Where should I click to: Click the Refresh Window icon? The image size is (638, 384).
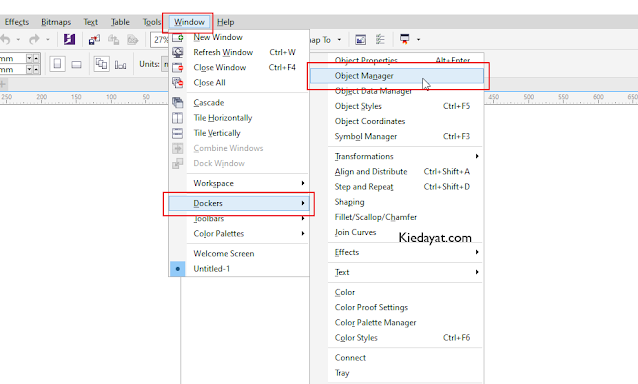point(178,52)
